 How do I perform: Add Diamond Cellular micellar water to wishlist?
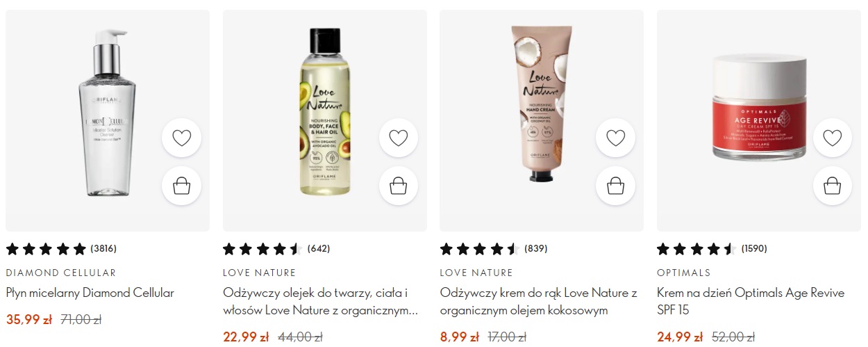[x=181, y=138]
